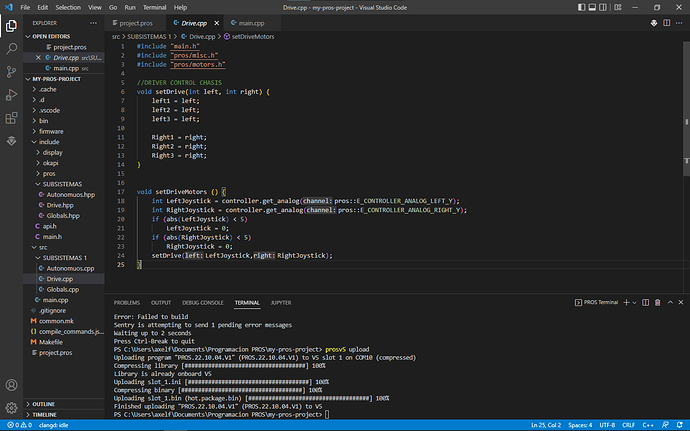Viewport: 690px width, 431px height.
Task: Split the editor to the right
Action: coord(667,23)
